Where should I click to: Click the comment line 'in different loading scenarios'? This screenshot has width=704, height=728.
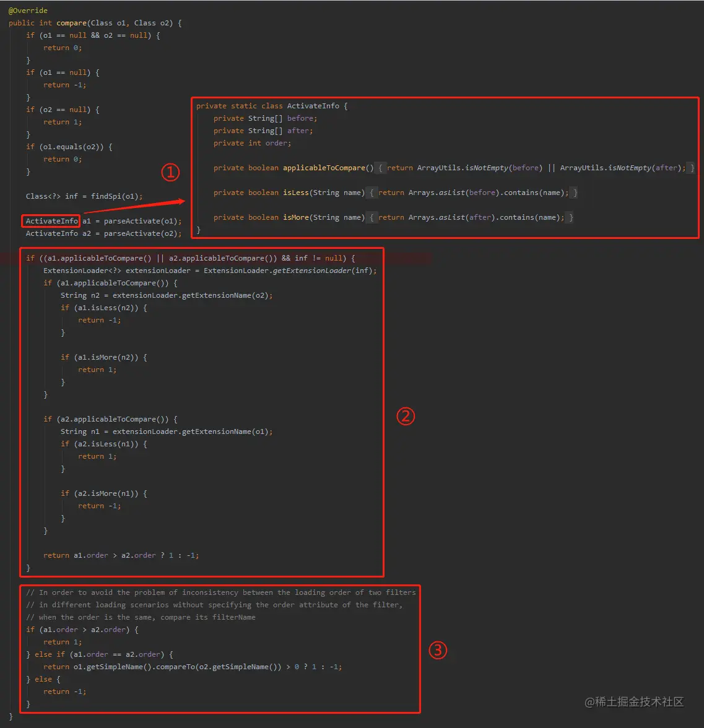point(214,605)
